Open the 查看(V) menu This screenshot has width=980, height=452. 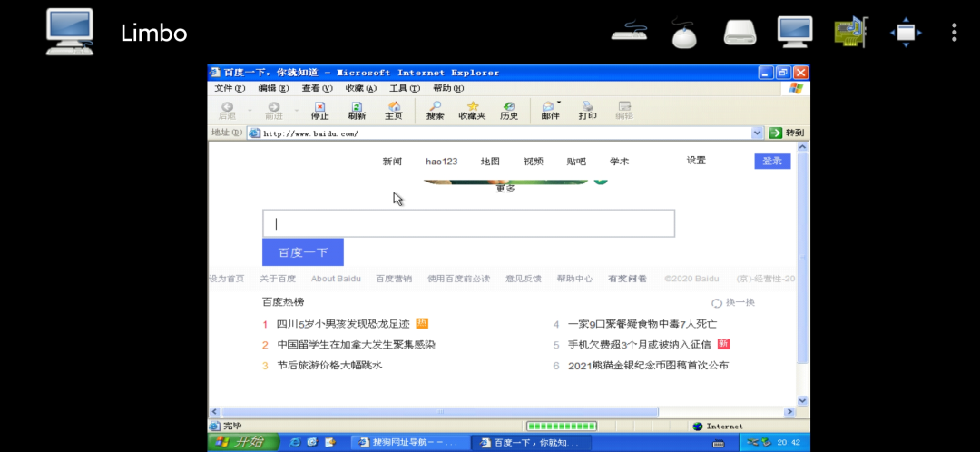[317, 88]
